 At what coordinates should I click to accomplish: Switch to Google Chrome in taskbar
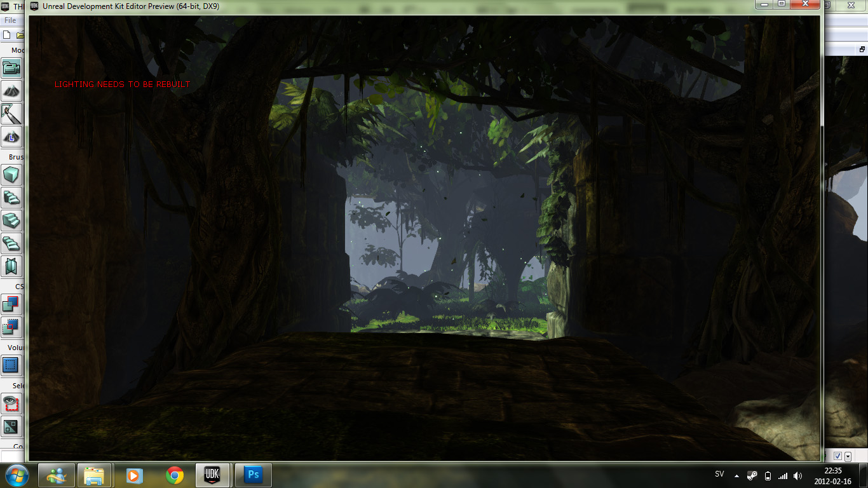tap(174, 475)
